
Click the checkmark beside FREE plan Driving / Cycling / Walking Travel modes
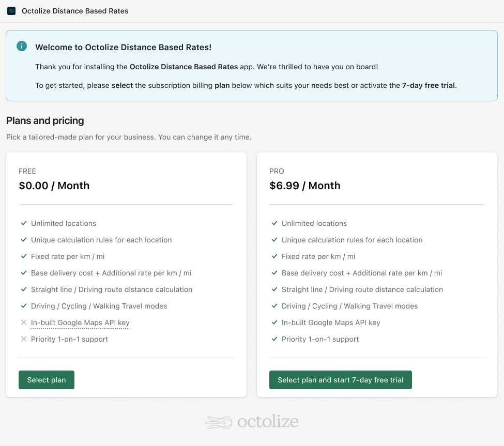click(23, 306)
